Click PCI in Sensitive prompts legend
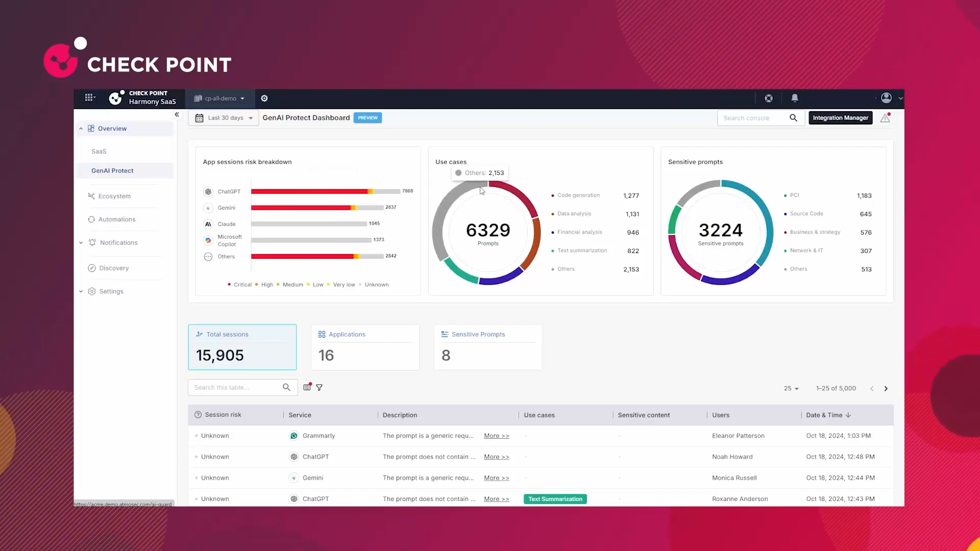The width and height of the screenshot is (980, 551). 795,195
